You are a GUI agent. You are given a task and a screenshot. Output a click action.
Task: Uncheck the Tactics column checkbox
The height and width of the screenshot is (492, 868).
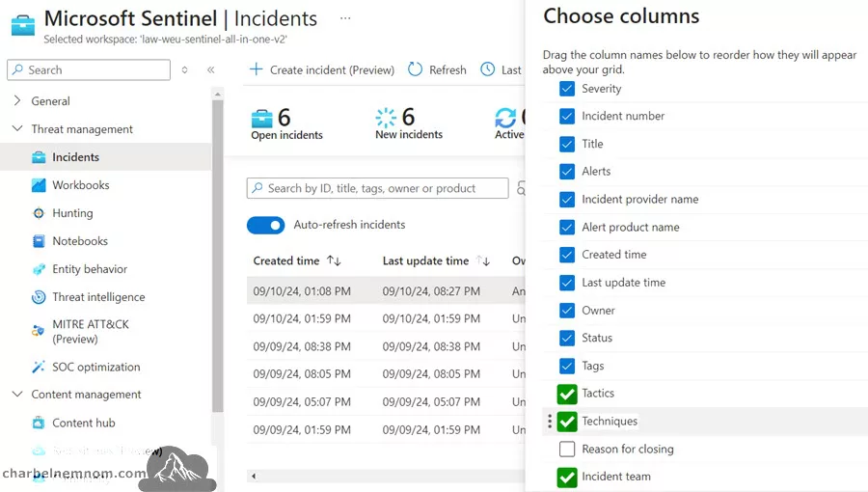click(x=567, y=394)
